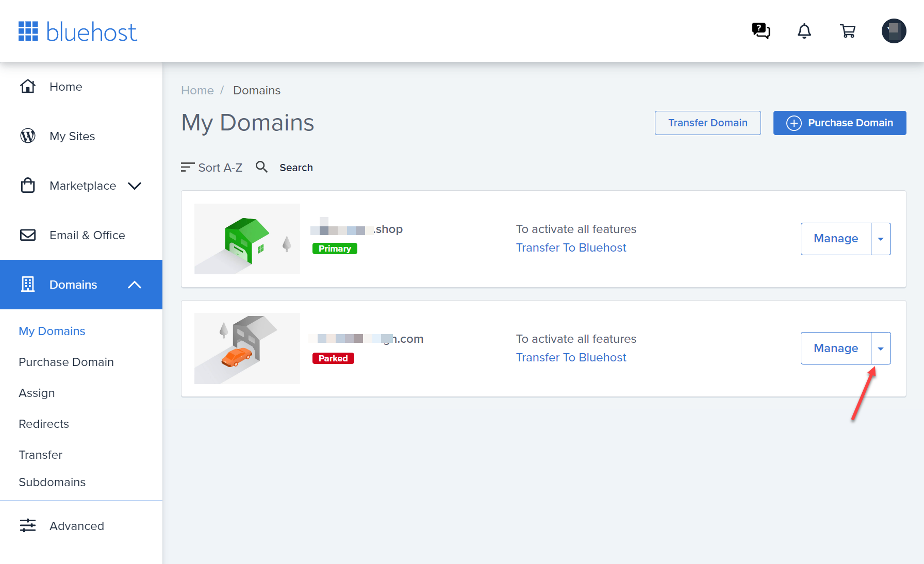Open the Bluehost apps grid icon
924x564 pixels.
(x=28, y=31)
